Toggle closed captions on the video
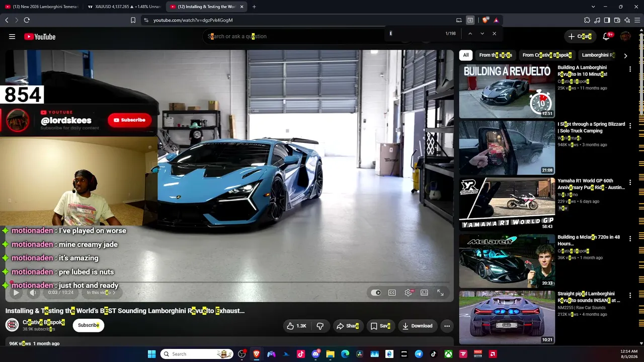Viewport: 644px width, 362px height. point(392,293)
